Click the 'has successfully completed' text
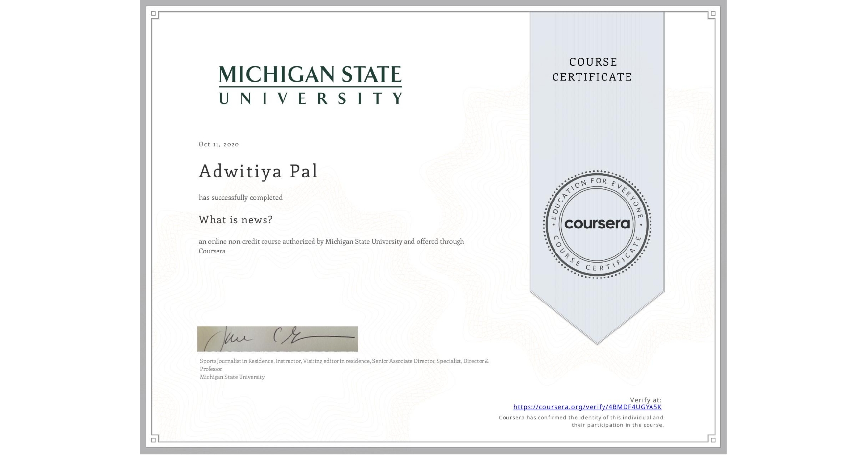The image size is (868, 455). pyautogui.click(x=241, y=198)
